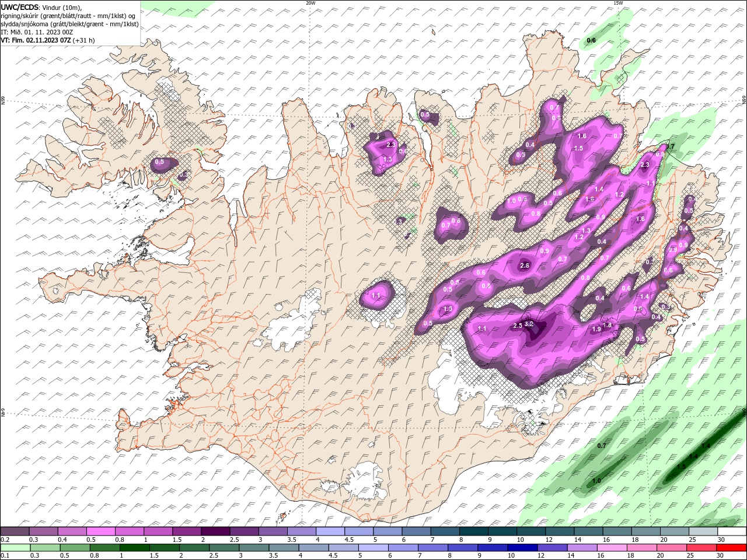Choose the darkest green rain swatch labeled 1
Image resolution: width=747 pixels, height=560 pixels.
point(135,548)
